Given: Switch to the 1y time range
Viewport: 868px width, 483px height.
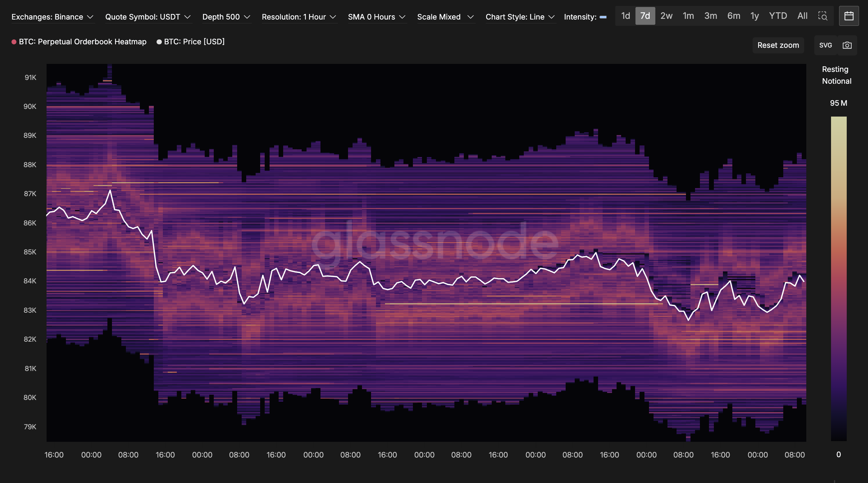Looking at the screenshot, I should pyautogui.click(x=755, y=16).
